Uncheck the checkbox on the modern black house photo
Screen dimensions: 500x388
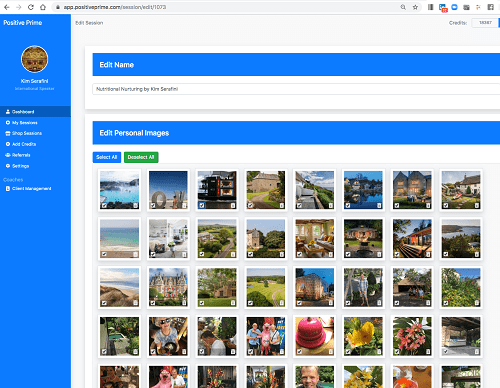(202, 206)
